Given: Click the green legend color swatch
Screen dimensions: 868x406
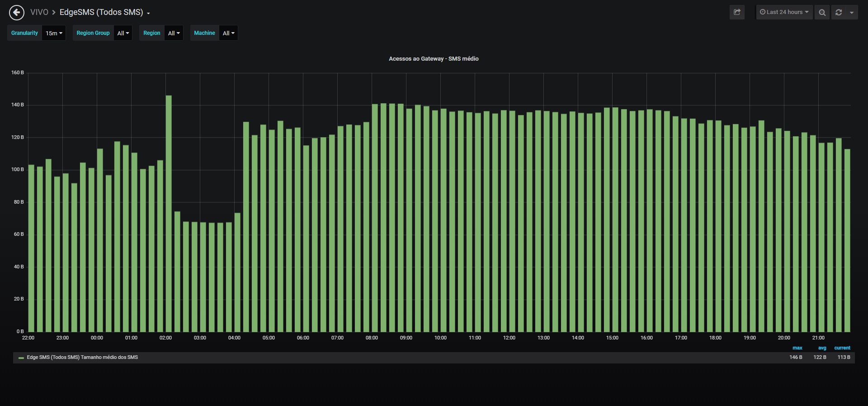Looking at the screenshot, I should click(21, 358).
